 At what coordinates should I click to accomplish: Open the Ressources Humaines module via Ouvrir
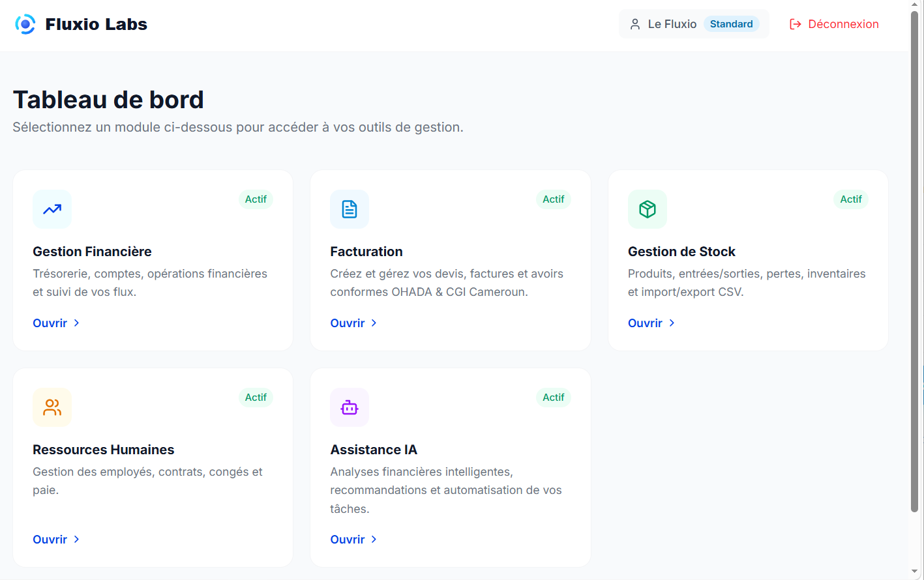click(57, 540)
